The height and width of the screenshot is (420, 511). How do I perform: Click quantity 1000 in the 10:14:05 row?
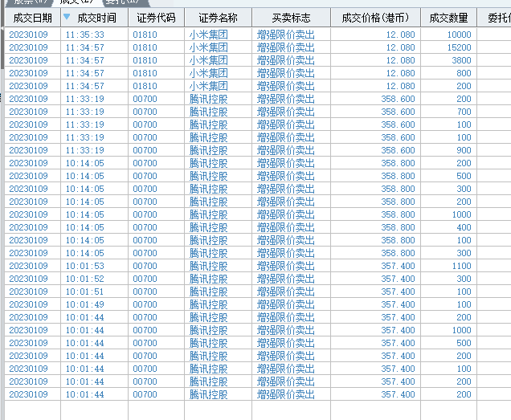pyautogui.click(x=461, y=214)
